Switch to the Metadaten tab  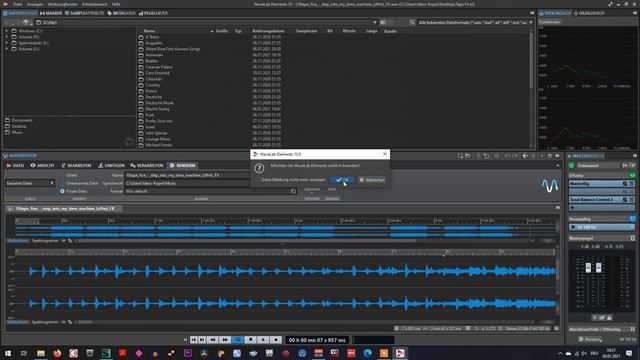point(120,13)
